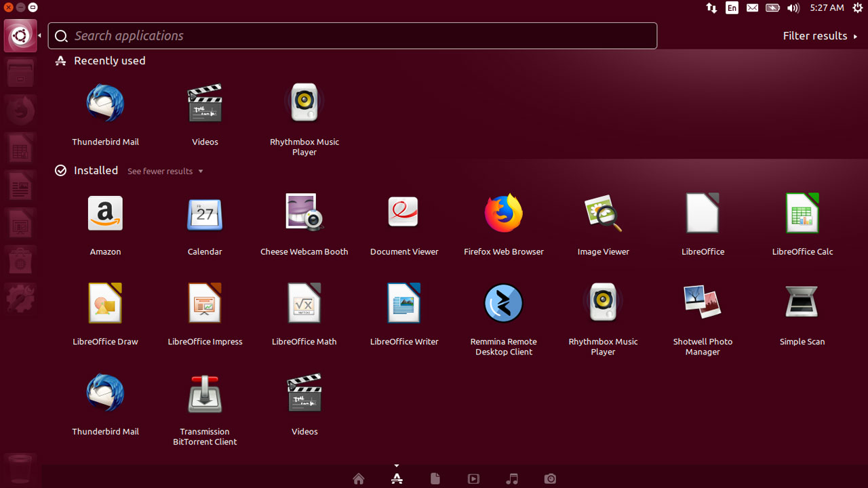Open LibreOffice Impress
This screenshot has width=868, height=488.
pos(205,303)
